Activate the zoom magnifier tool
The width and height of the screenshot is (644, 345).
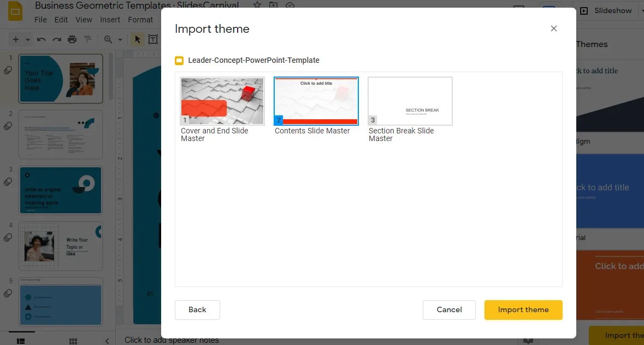[x=108, y=39]
